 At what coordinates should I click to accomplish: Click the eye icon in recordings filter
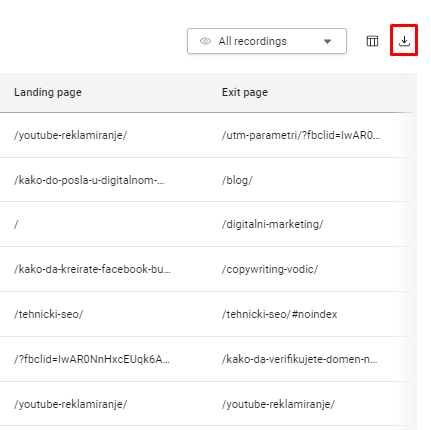[x=205, y=41]
